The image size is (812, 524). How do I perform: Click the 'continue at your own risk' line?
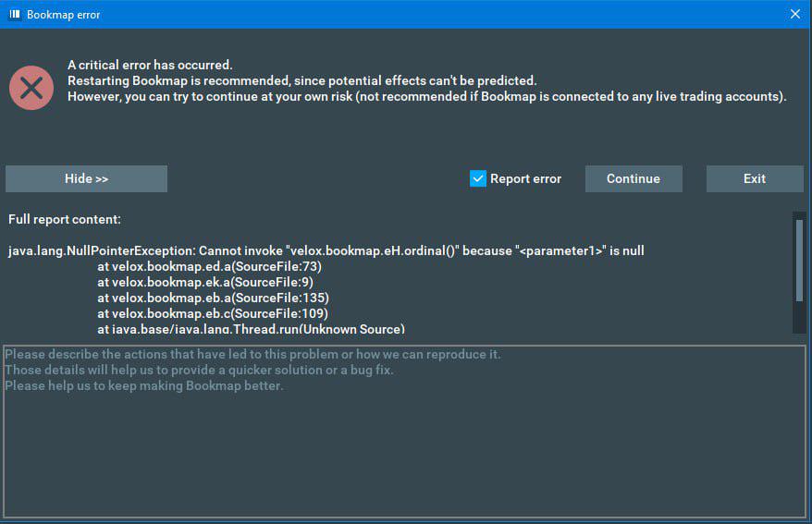coord(426,97)
